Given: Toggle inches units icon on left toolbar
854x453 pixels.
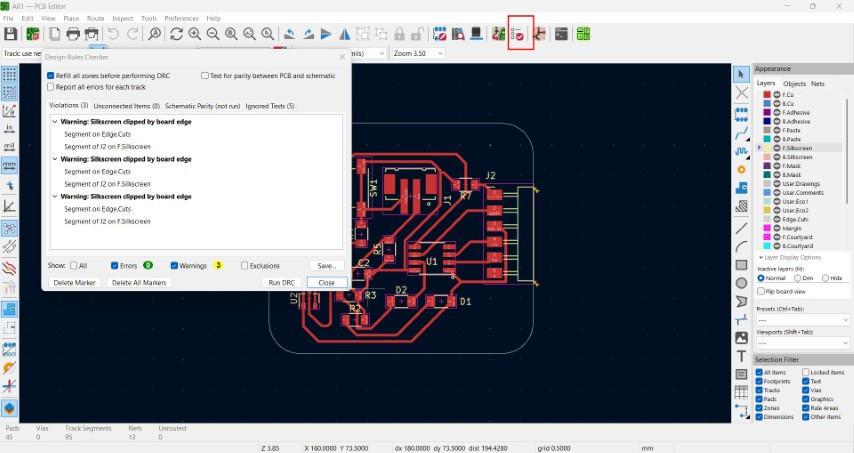Looking at the screenshot, I should coord(9,128).
